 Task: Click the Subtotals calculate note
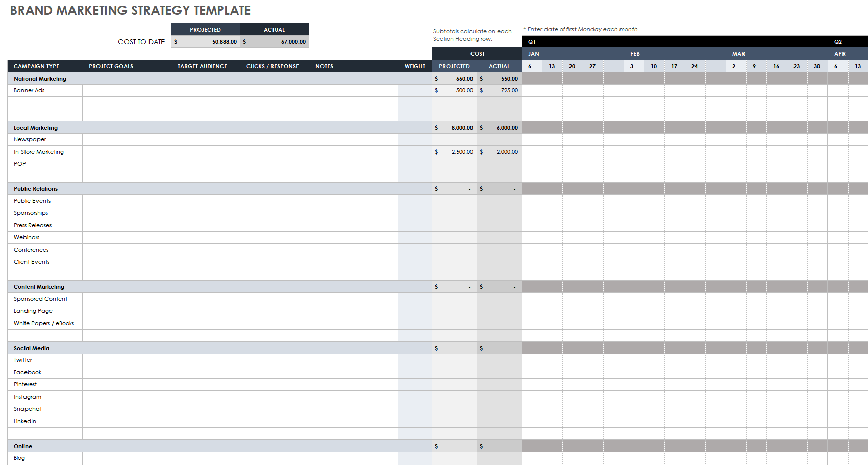click(473, 35)
